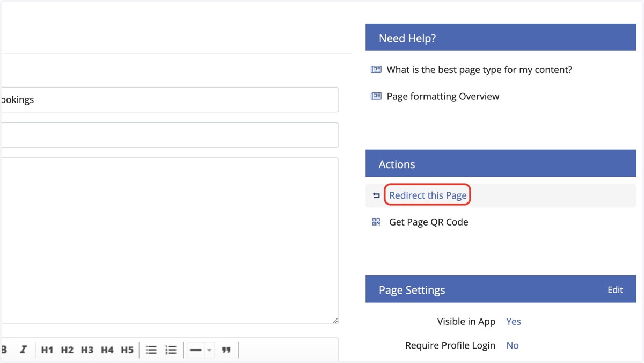Open Page formatting Overview help article
Viewport: 644px width, 363px height.
click(x=443, y=96)
